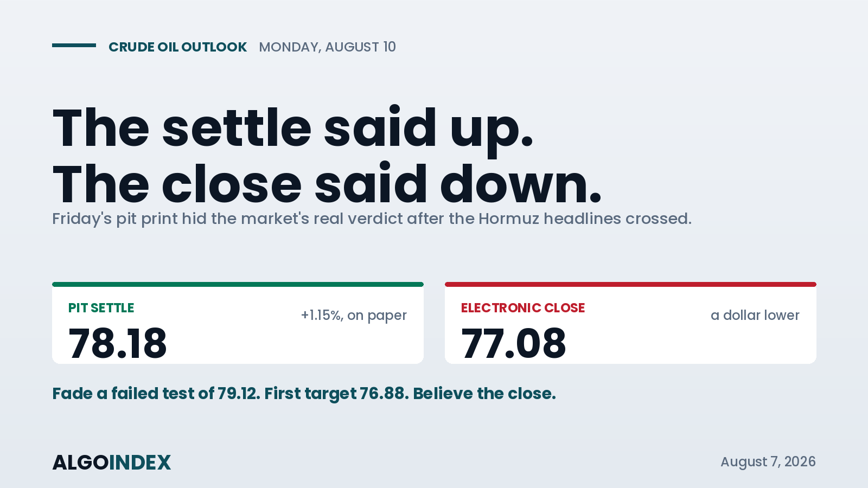Select the teal accent line beside header
Image resolution: width=868 pixels, height=488 pixels.
click(74, 46)
